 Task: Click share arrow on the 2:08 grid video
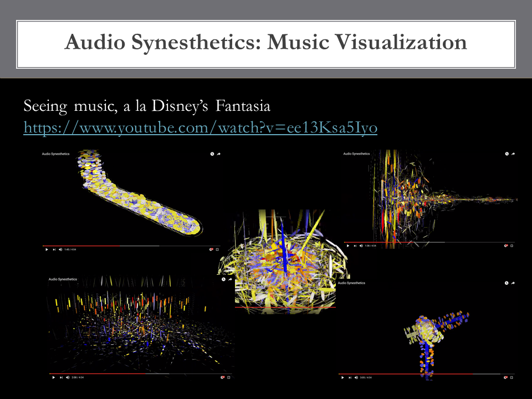tap(230, 279)
